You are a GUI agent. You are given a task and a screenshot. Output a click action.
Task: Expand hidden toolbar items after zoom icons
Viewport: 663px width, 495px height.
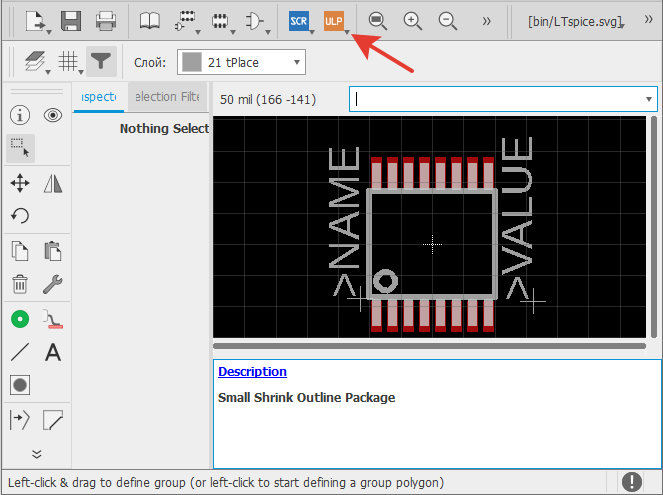pyautogui.click(x=486, y=21)
